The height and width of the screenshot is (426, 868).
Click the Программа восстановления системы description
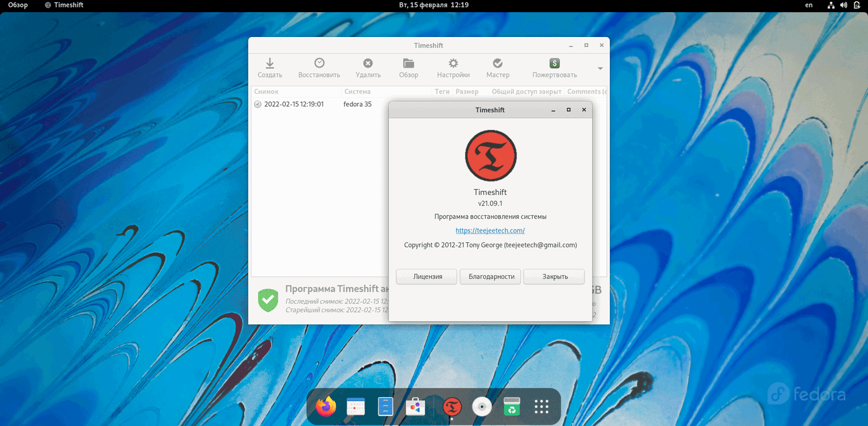(490, 217)
